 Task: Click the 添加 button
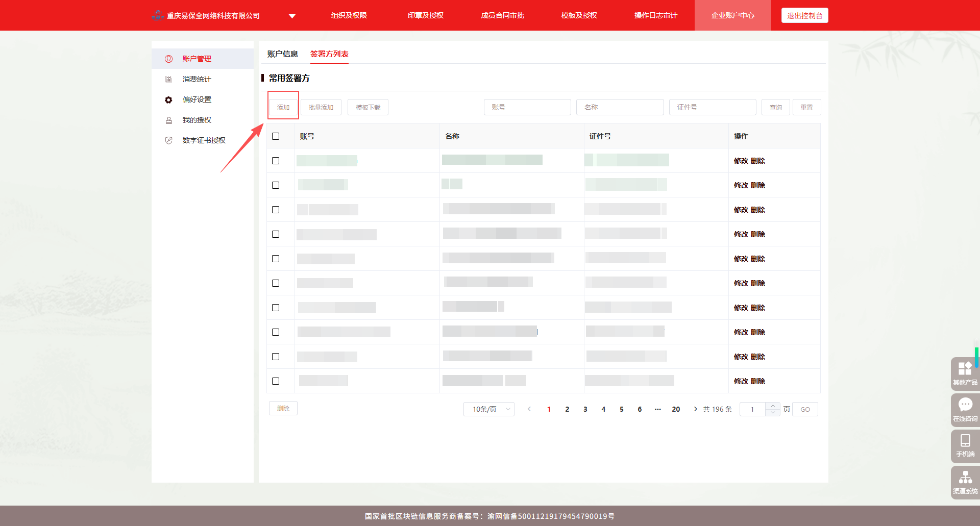(283, 107)
